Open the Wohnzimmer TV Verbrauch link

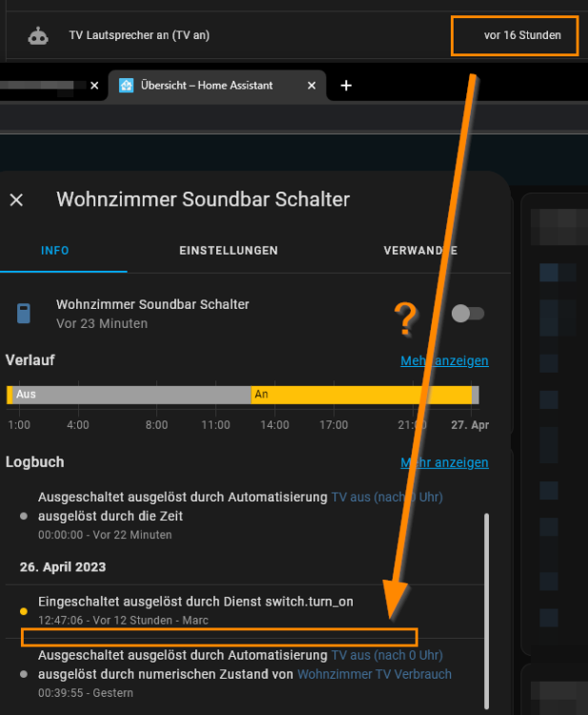(375, 674)
